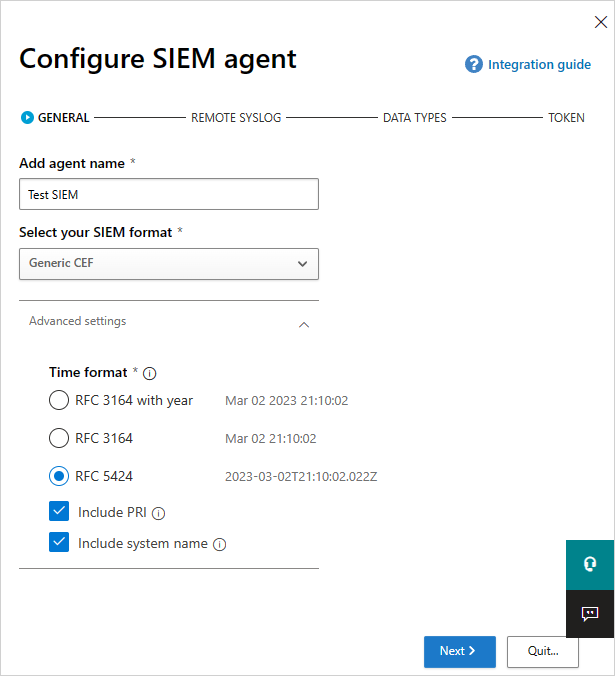Collapse the Advanced settings section

point(304,324)
